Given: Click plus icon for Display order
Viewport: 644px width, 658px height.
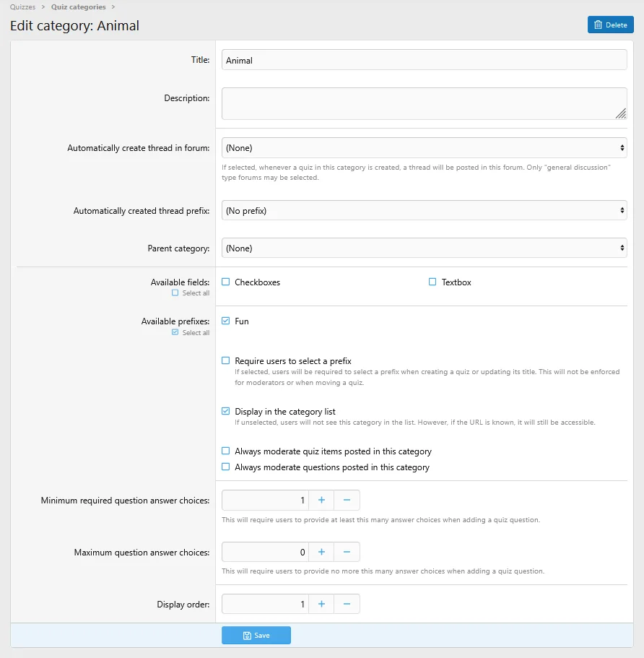Looking at the screenshot, I should 321,604.
